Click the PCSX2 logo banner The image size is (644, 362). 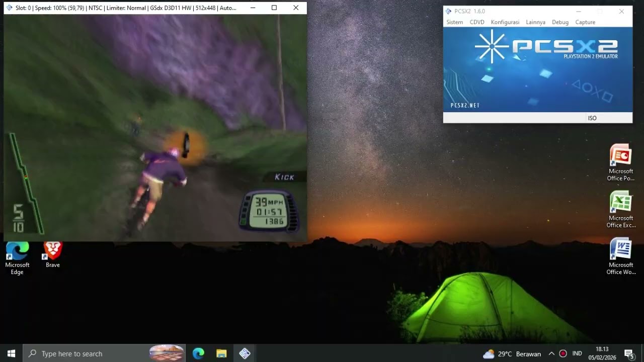click(537, 69)
